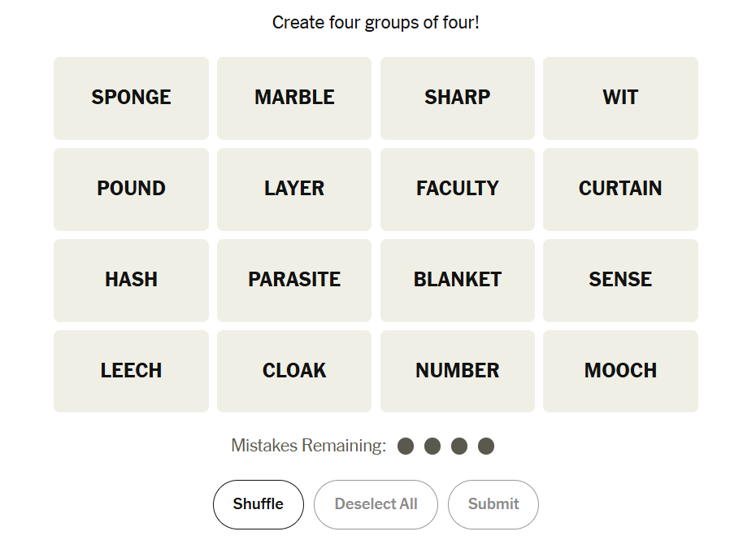Select the MARBLE word tile
This screenshot has width=756, height=549.
[294, 98]
